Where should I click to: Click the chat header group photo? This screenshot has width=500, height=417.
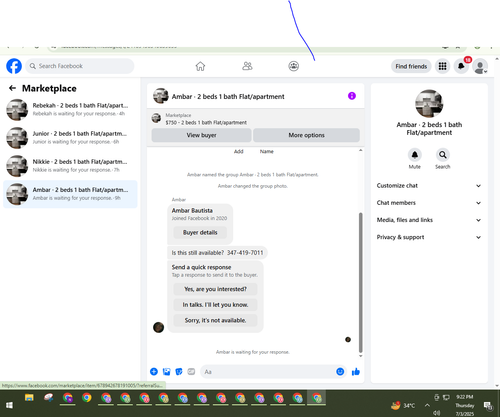pyautogui.click(x=160, y=96)
